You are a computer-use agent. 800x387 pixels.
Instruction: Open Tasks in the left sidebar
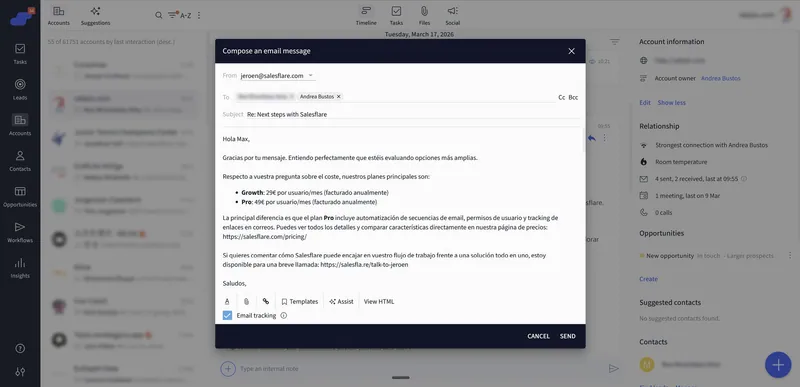(x=20, y=54)
